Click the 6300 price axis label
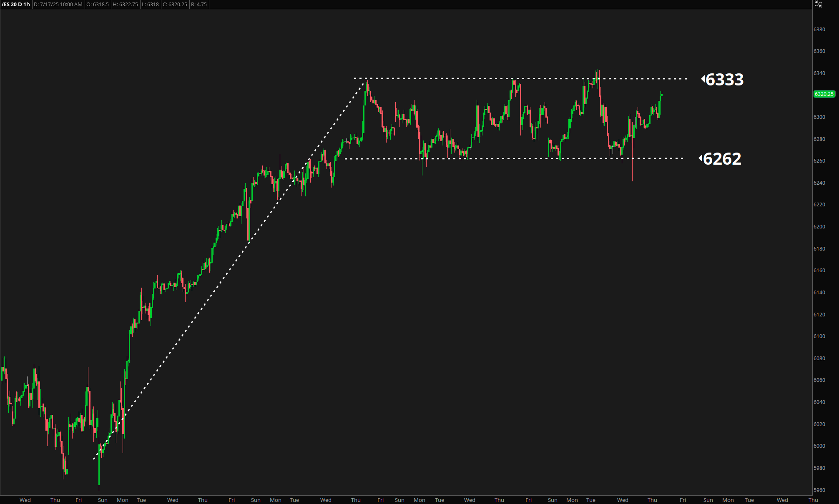Image resolution: width=839 pixels, height=504 pixels. (819, 117)
